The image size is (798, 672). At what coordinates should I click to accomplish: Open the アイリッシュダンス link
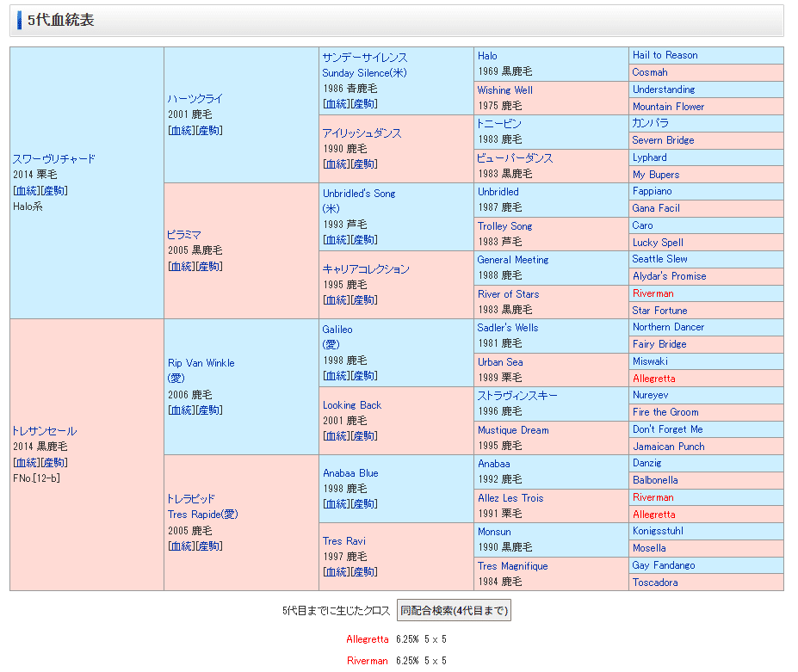pyautogui.click(x=362, y=133)
